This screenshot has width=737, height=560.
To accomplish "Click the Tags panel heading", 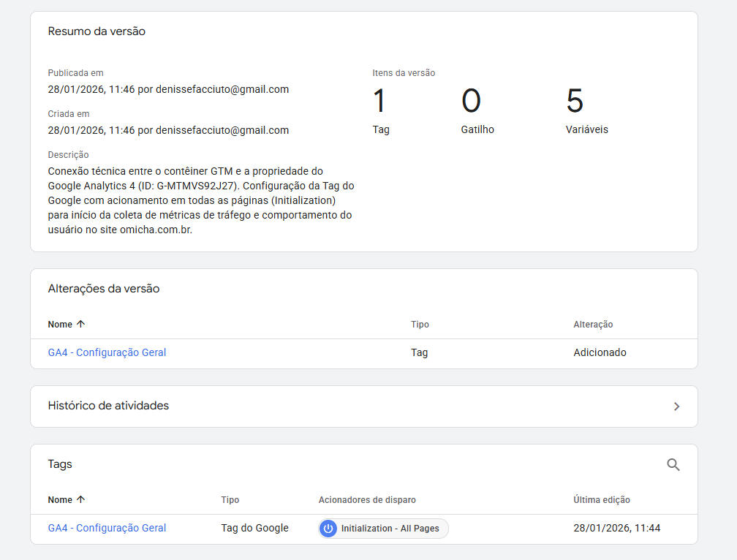I will click(60, 463).
